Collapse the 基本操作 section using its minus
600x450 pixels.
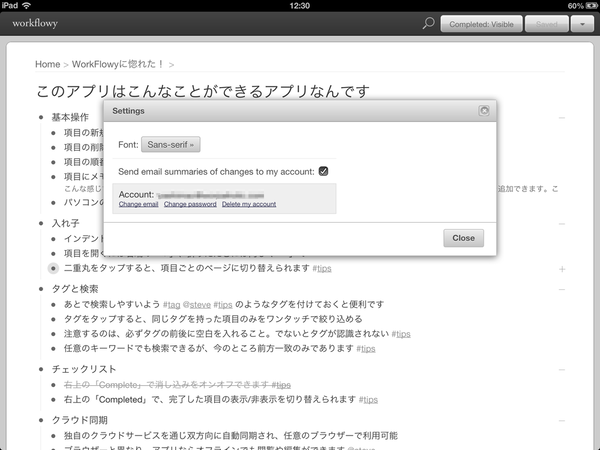click(x=562, y=118)
